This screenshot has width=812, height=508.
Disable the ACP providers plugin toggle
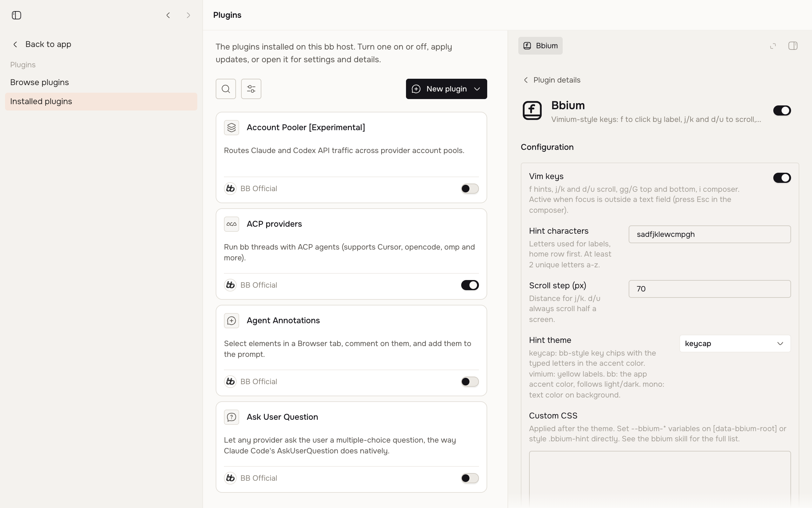(x=470, y=285)
